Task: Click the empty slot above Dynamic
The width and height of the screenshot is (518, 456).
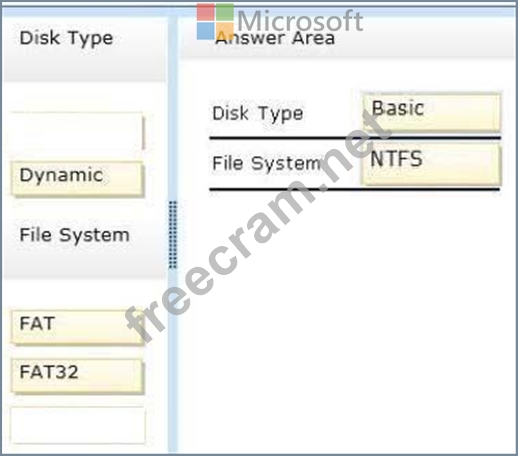Action: (x=77, y=131)
